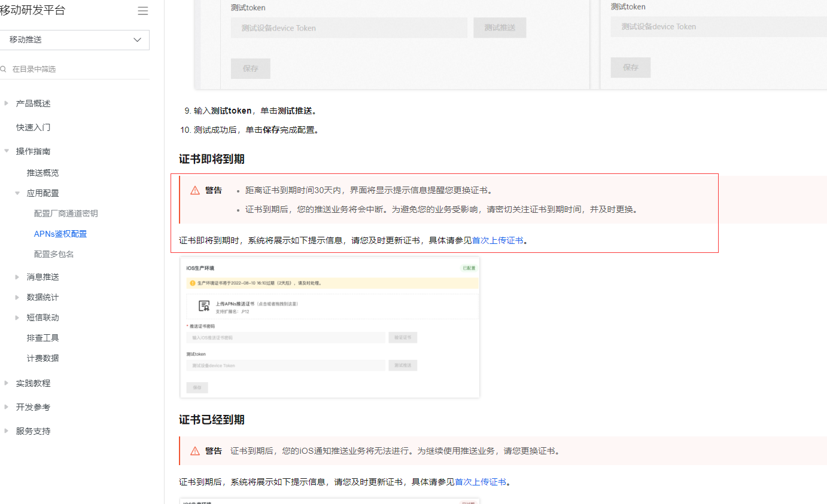Click 测试推送 button in the top screenshot

(x=500, y=28)
